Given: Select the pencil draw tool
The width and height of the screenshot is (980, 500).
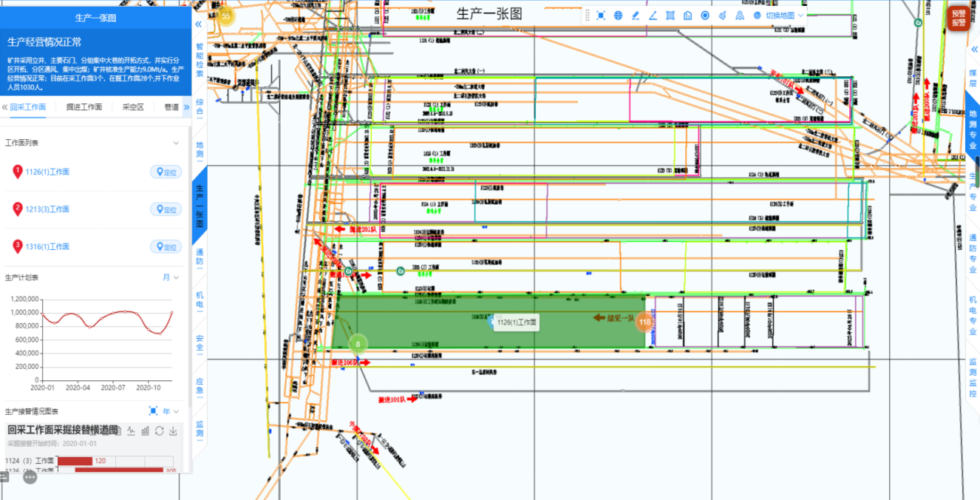Looking at the screenshot, I should tap(636, 16).
